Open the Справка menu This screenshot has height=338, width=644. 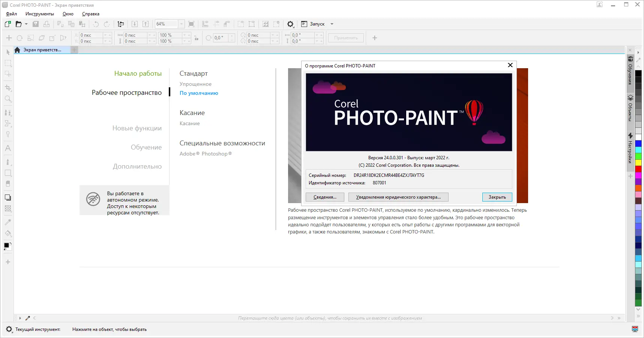pos(91,14)
